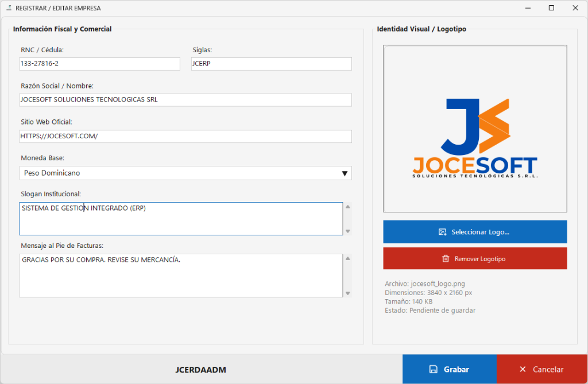Click the Tamaño: 140 KB text

[409, 301]
